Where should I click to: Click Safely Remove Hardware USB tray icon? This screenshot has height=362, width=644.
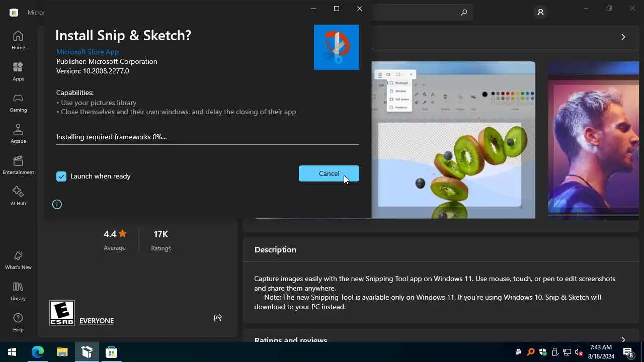[x=554, y=352]
